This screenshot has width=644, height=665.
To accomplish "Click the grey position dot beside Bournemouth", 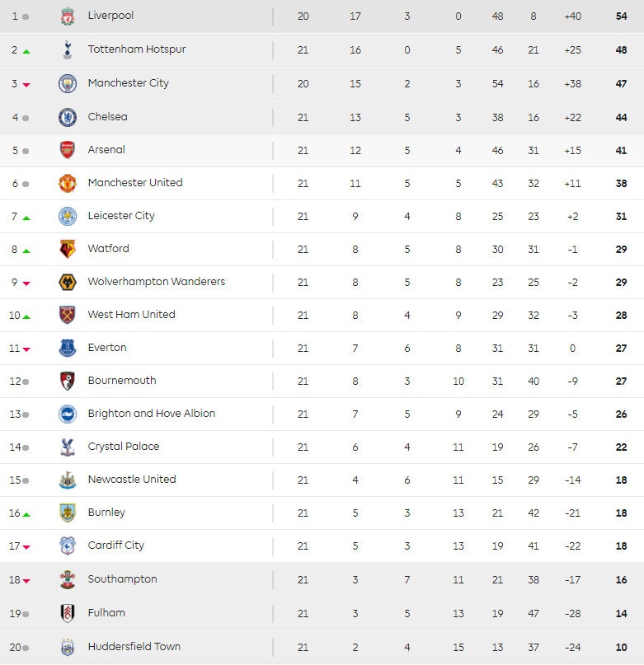I will (26, 382).
